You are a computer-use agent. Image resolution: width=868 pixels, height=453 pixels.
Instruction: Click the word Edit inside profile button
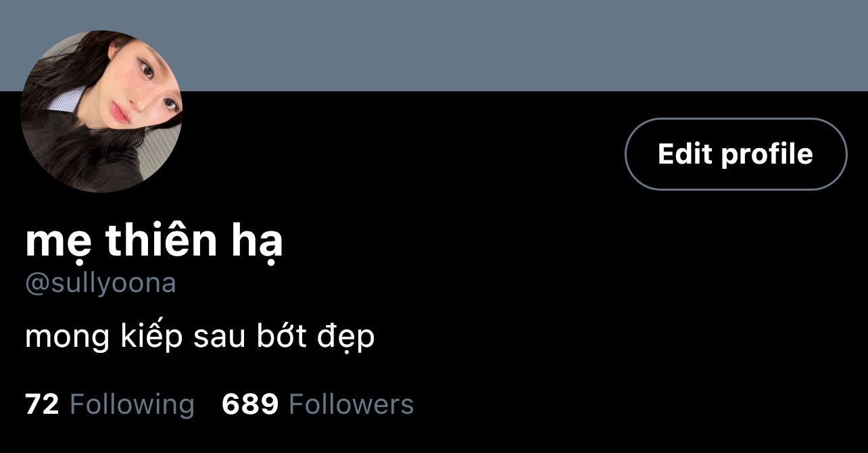pos(685,154)
